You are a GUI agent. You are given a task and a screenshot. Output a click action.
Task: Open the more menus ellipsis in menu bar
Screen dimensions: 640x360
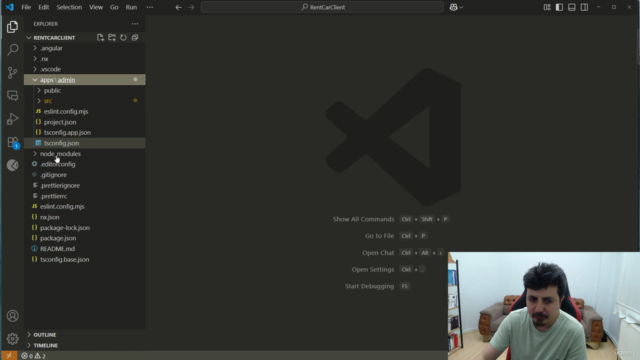150,7
